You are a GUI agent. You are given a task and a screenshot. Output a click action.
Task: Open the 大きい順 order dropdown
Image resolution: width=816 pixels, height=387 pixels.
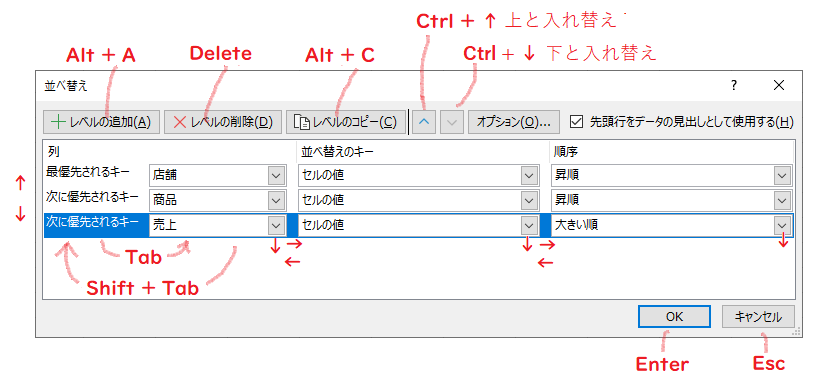(x=782, y=225)
